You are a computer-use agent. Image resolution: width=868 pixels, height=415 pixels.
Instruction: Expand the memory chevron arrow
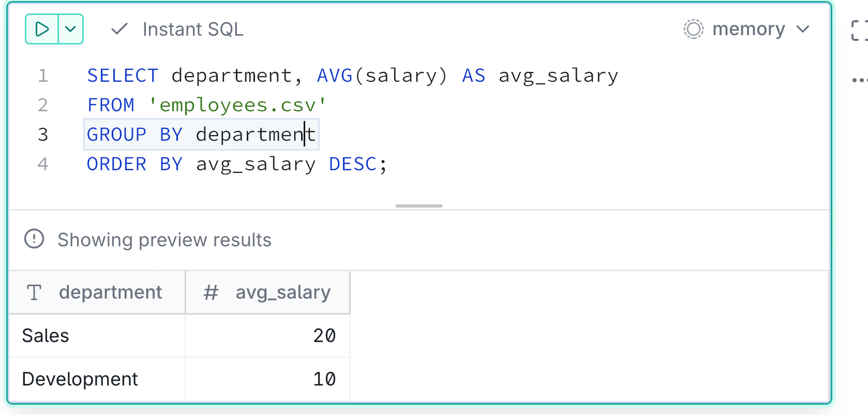coord(803,29)
